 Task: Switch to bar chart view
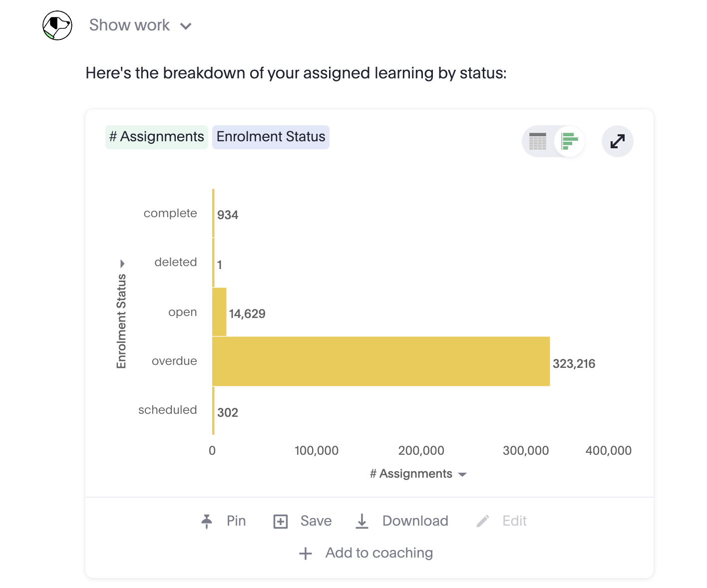pos(569,141)
